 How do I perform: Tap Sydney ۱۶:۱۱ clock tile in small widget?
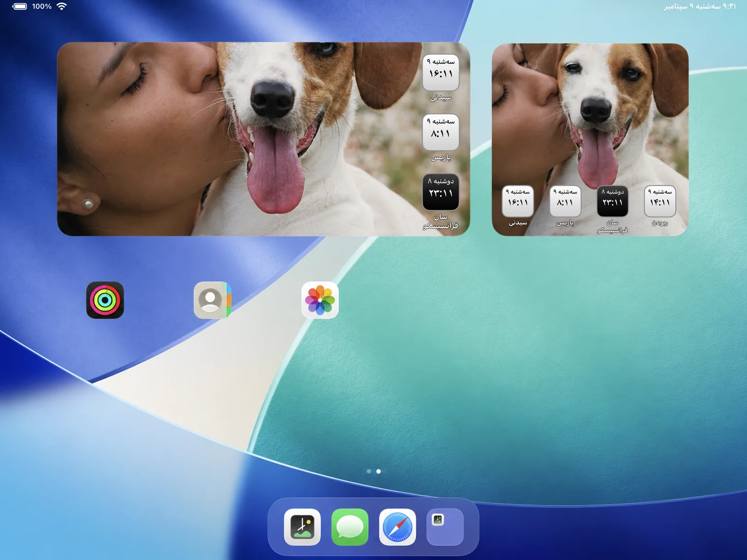tap(518, 201)
